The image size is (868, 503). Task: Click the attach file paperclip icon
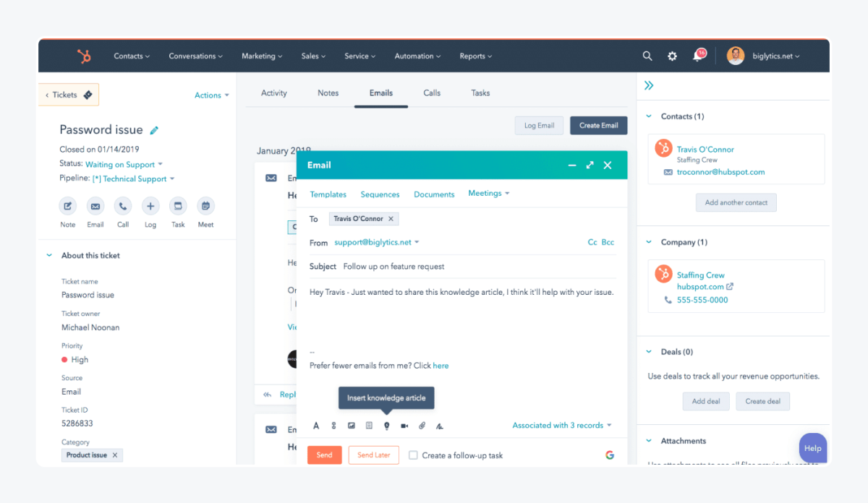pyautogui.click(x=422, y=426)
